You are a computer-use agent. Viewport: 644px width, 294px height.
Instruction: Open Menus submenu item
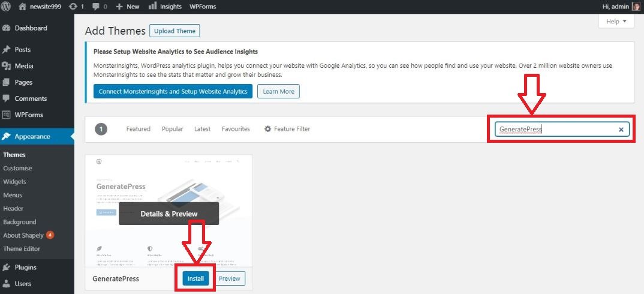[x=13, y=195]
